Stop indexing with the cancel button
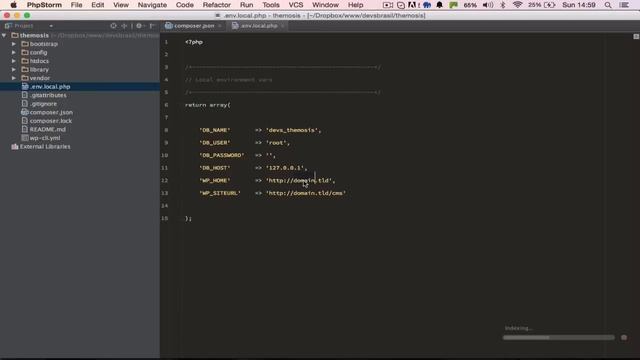640x360 pixels. (624, 338)
